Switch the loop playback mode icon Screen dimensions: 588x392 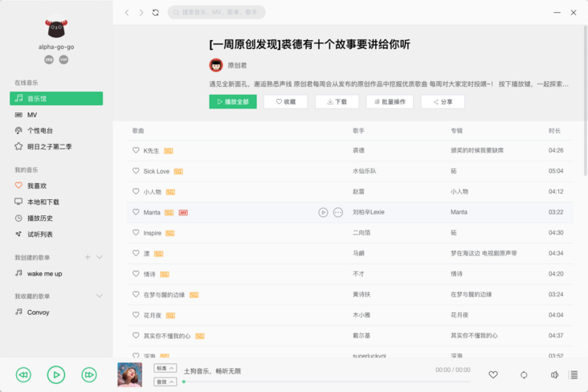point(524,375)
